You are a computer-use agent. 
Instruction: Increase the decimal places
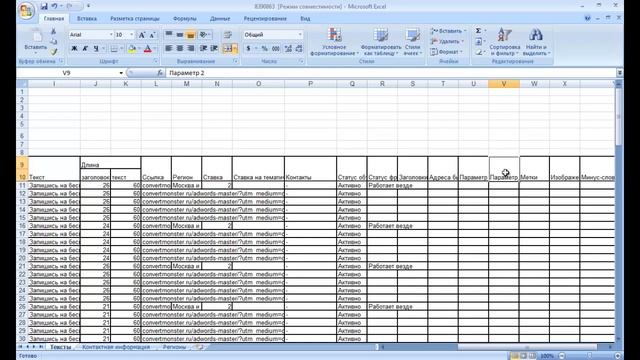point(288,49)
